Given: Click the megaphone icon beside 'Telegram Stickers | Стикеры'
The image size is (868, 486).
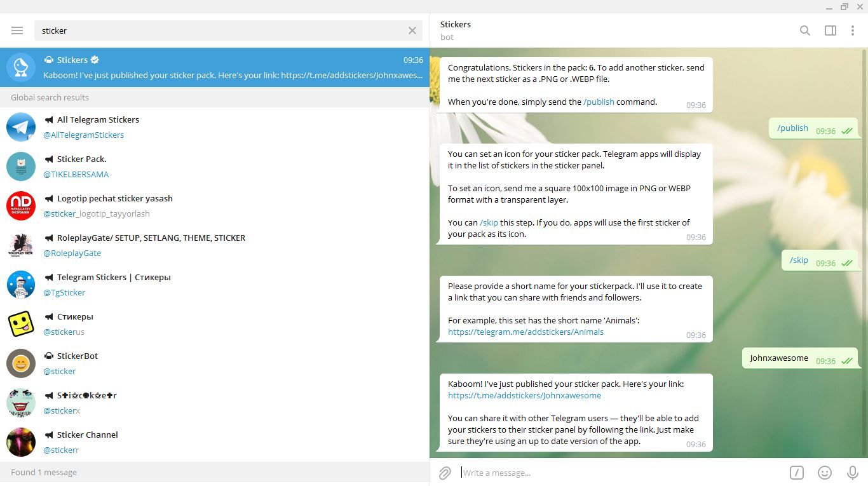Looking at the screenshot, I should [48, 277].
